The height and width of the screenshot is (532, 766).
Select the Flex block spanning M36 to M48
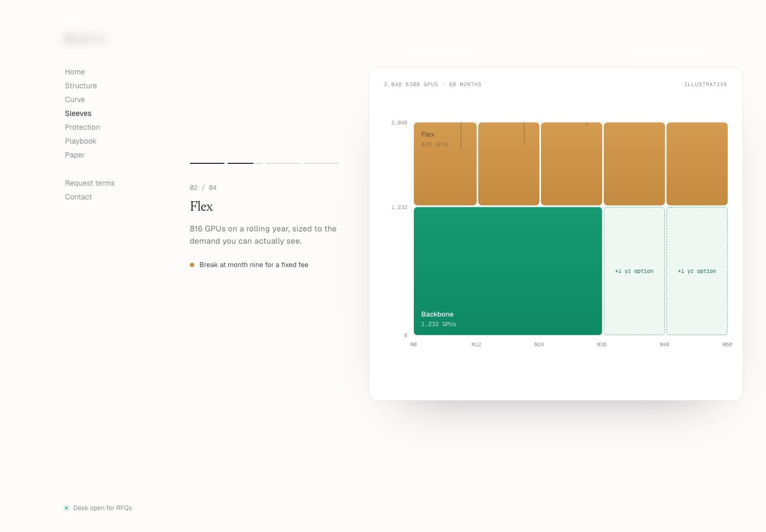[x=634, y=164]
